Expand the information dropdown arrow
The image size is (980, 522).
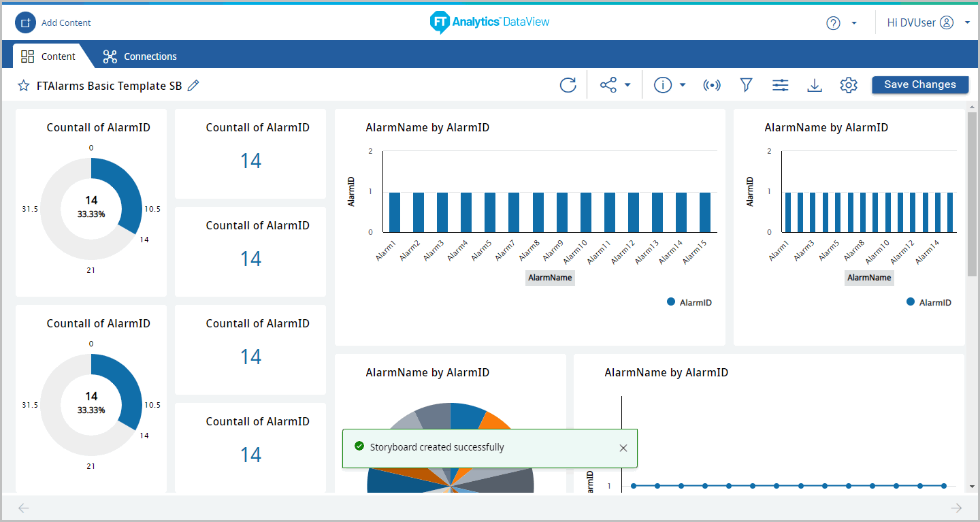(x=683, y=85)
